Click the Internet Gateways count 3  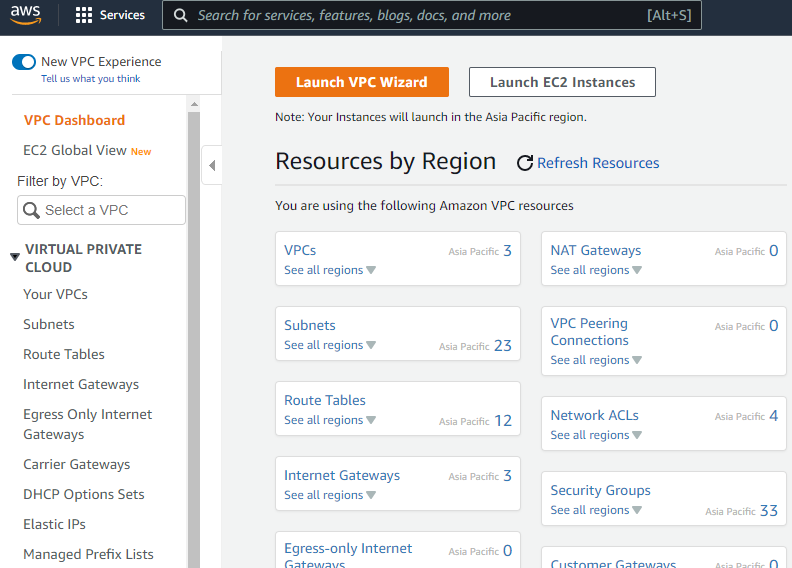(507, 476)
